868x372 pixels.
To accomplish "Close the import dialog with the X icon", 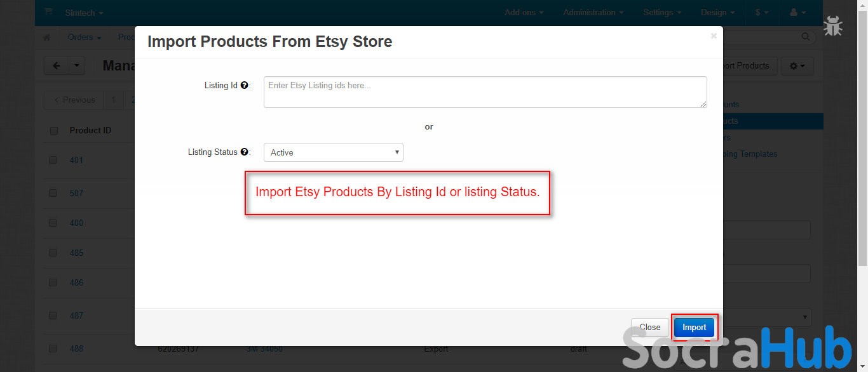I will coord(714,36).
